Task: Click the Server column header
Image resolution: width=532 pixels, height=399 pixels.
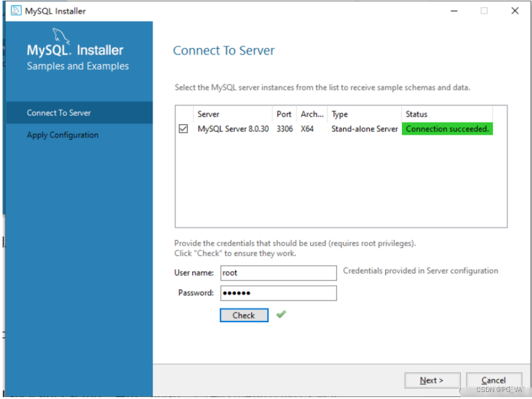Action: tap(233, 114)
